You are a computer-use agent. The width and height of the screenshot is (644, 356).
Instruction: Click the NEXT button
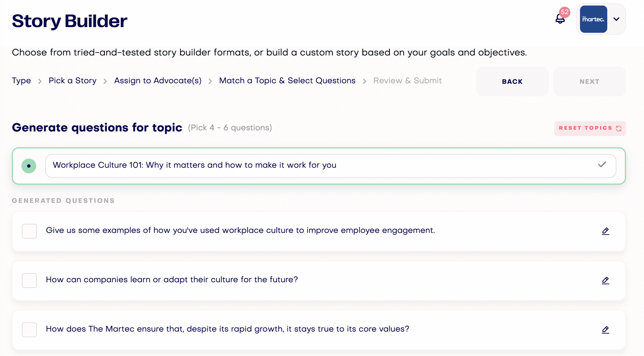tap(590, 82)
